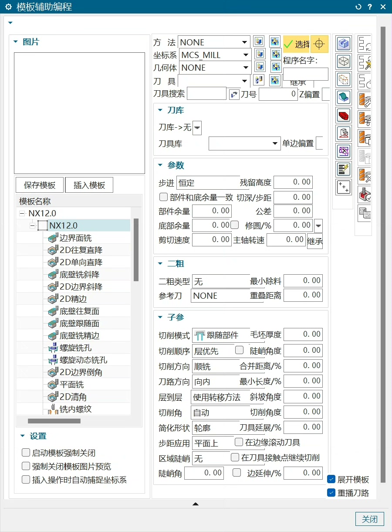The image size is (392, 532).
Task: Click the create tool icon in 刀具 row
Action: 259,80
